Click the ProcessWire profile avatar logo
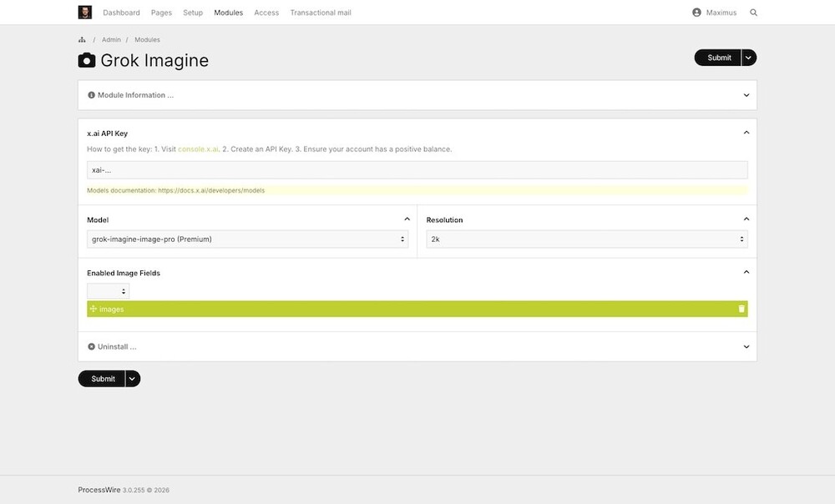 click(85, 13)
